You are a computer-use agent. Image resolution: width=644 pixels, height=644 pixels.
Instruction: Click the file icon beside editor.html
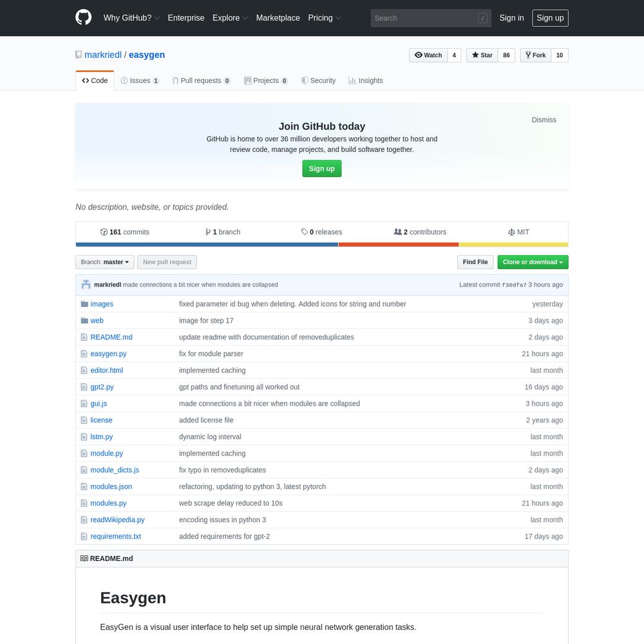pos(84,370)
